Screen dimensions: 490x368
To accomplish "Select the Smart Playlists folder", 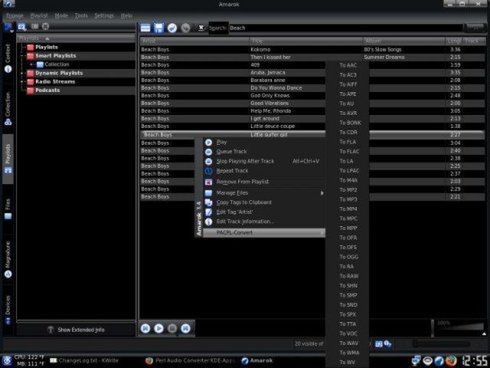I will 56,56.
